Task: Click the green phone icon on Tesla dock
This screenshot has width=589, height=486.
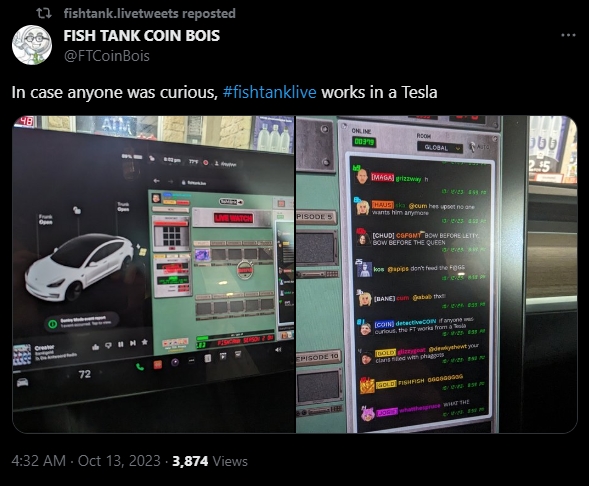Action: 140,367
